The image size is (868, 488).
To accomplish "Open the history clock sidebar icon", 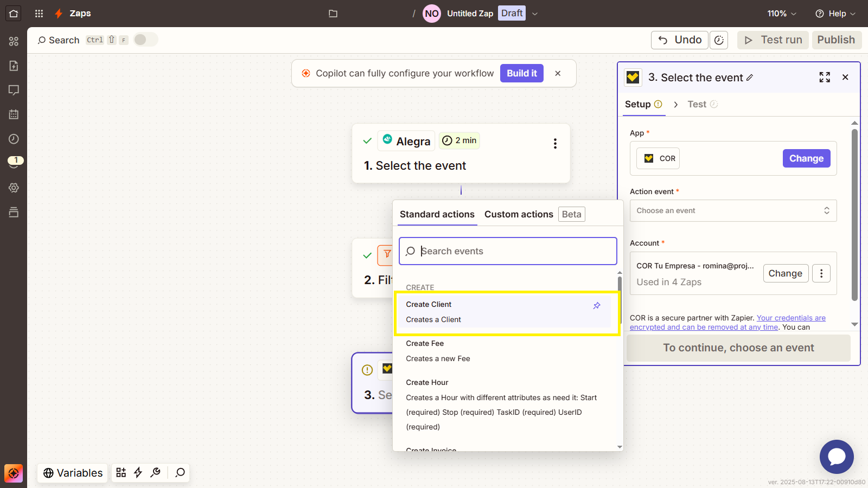I will point(14,139).
